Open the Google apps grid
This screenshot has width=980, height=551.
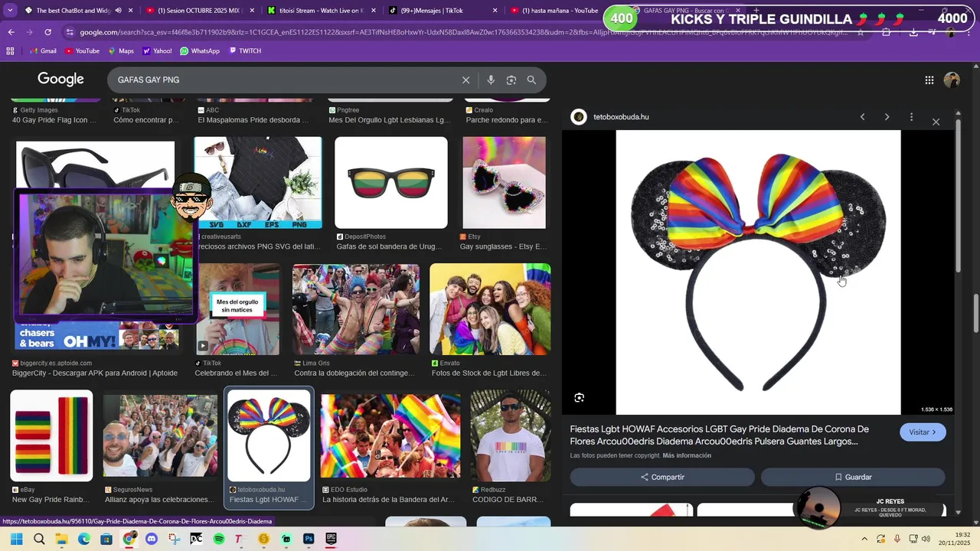tap(929, 80)
